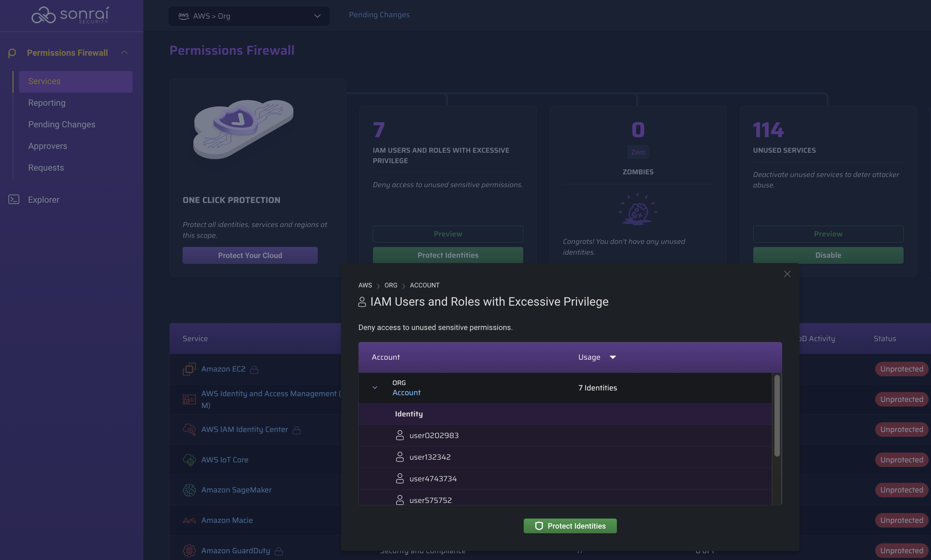Click the Account link under ORG

pos(406,393)
